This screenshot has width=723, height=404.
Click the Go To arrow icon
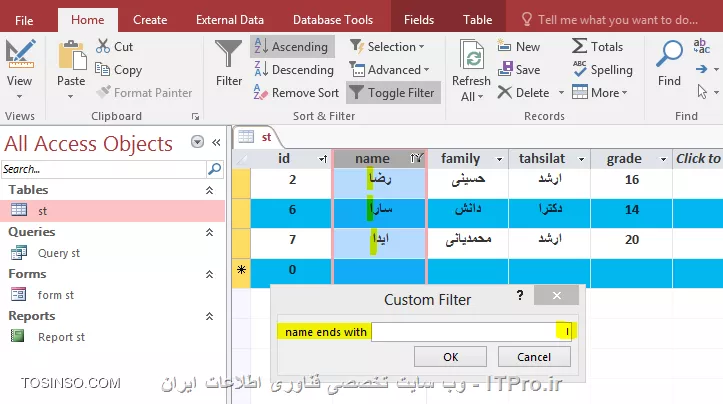[x=701, y=69]
